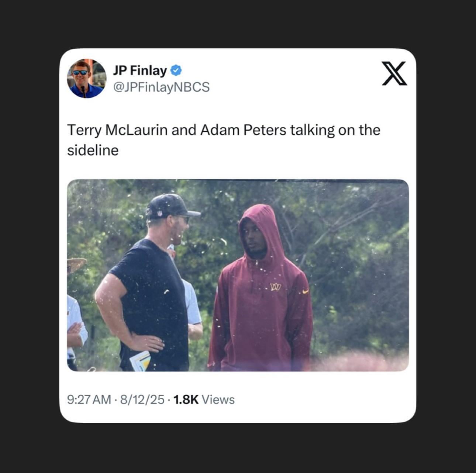Click the NFL shield on the black cap
This screenshot has width=476, height=473.
(159, 213)
